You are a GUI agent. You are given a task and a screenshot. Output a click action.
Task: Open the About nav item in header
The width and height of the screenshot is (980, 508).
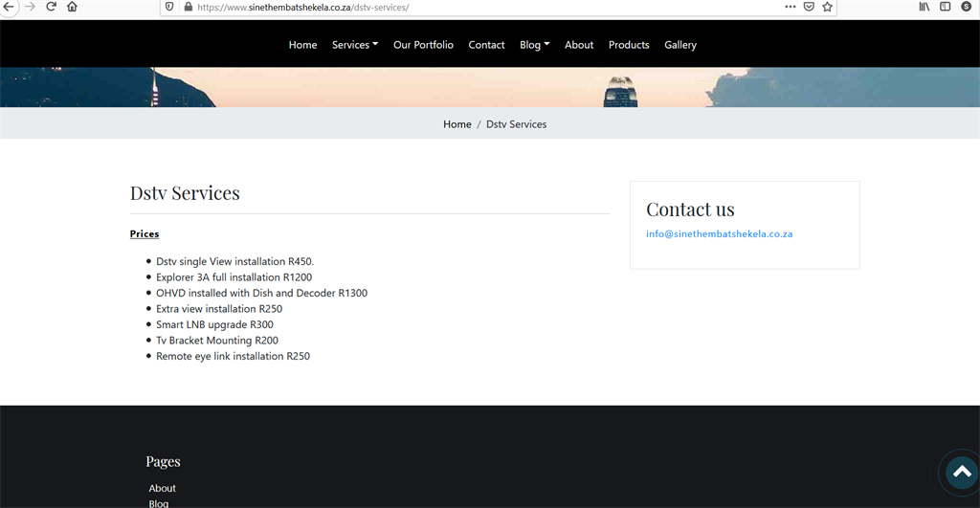[x=579, y=45]
